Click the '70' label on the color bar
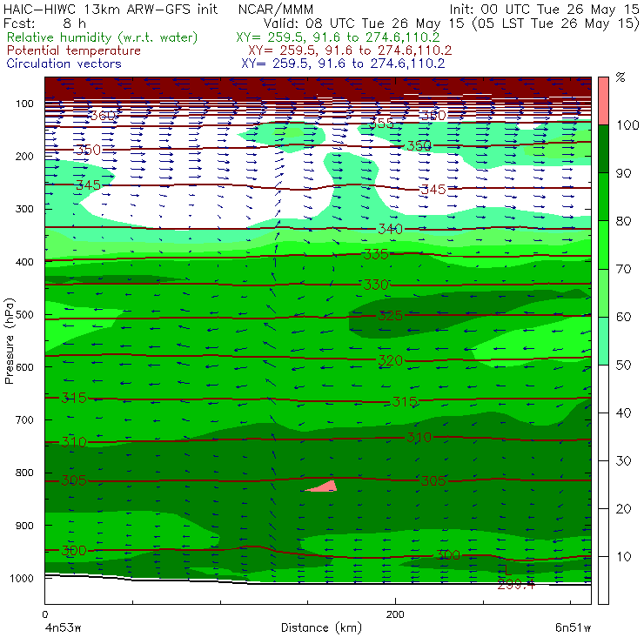 click(x=623, y=269)
